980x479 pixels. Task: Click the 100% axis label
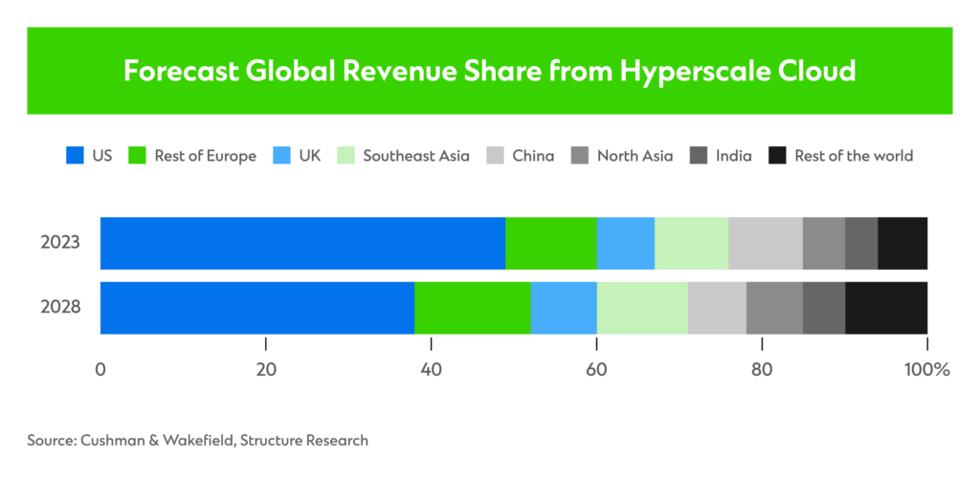click(x=927, y=370)
